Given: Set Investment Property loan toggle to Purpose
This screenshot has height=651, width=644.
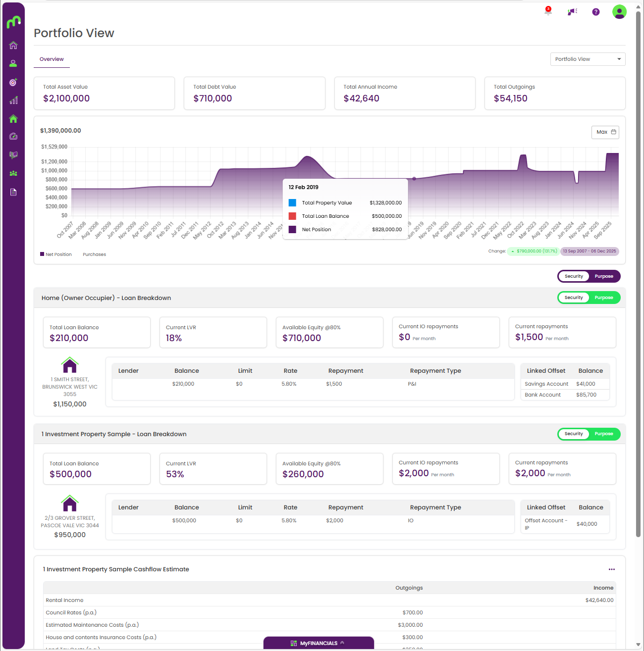Looking at the screenshot, I should (x=604, y=434).
